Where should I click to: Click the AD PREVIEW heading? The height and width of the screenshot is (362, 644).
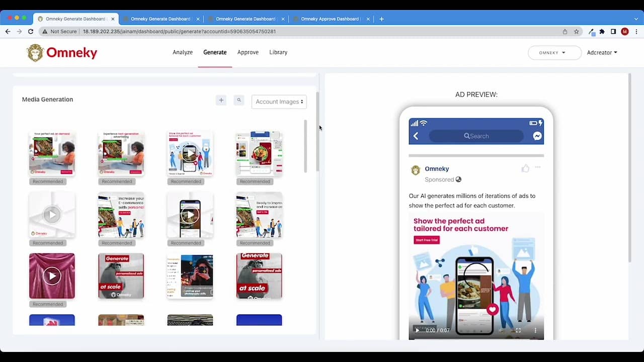476,95
